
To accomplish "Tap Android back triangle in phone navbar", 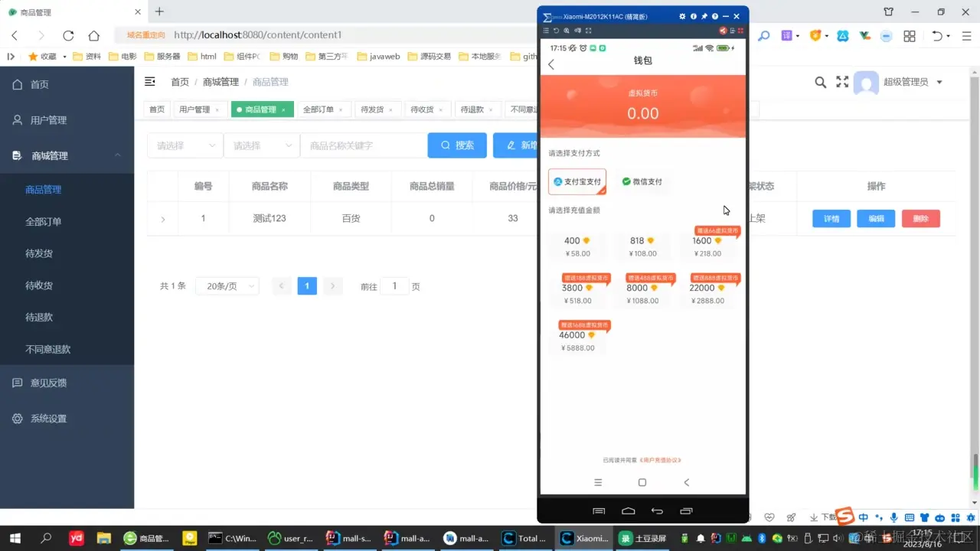I will coord(686,482).
